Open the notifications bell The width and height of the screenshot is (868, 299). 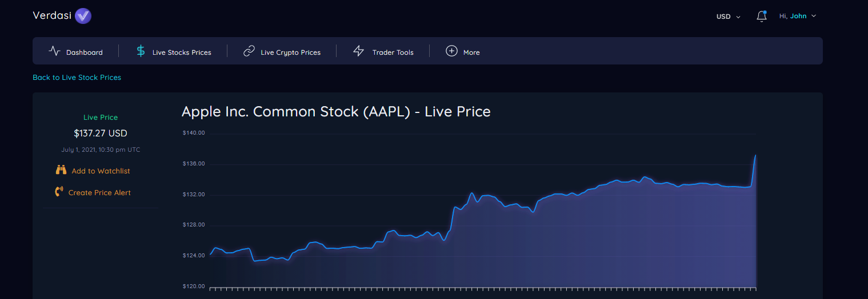(x=761, y=16)
